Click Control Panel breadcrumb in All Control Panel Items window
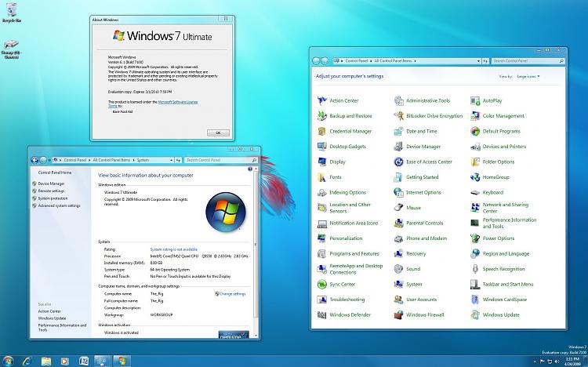 coord(356,61)
